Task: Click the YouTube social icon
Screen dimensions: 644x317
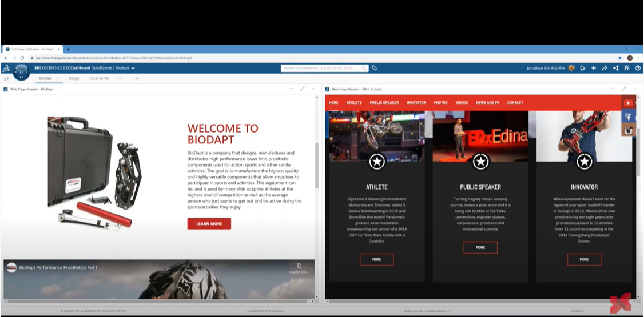Action: pos(628,103)
